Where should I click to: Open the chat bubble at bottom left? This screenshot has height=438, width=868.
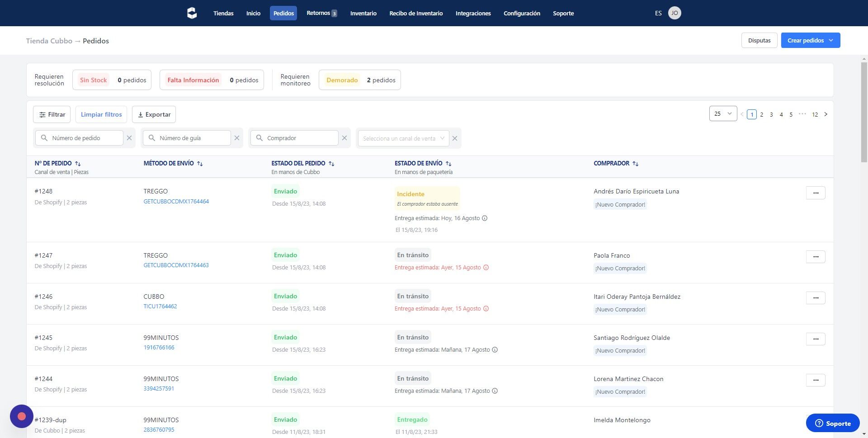click(21, 416)
